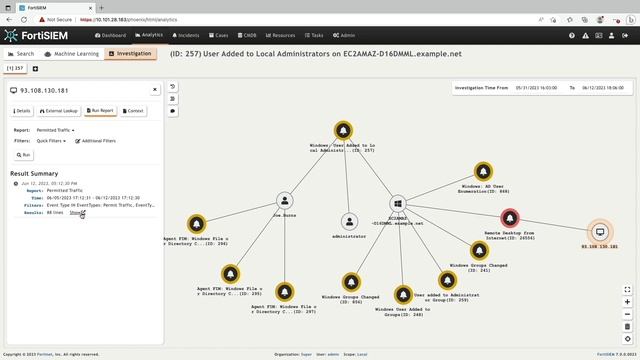
Task: Select the [1] 257 investigation tab
Action: pyautogui.click(x=15, y=69)
